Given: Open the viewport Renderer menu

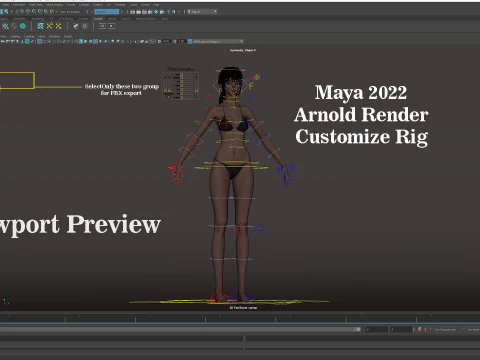Looking at the screenshot, I should click(x=54, y=36).
